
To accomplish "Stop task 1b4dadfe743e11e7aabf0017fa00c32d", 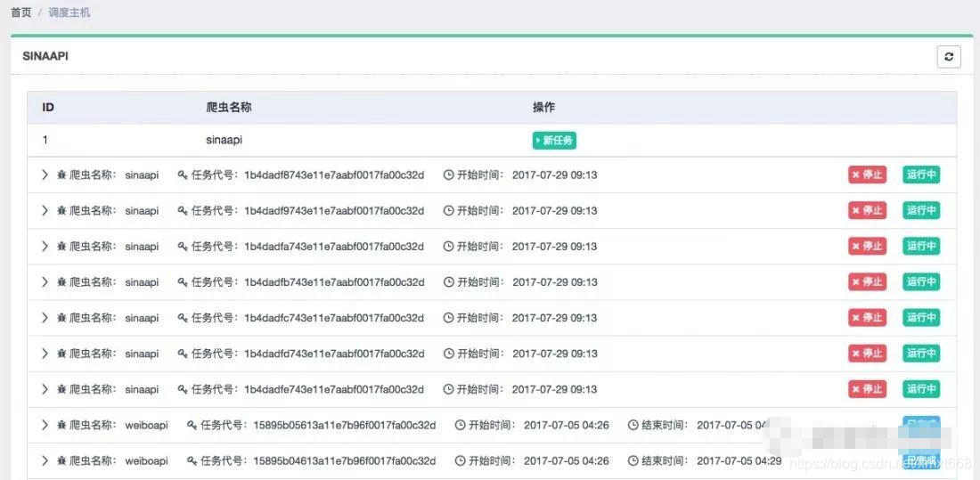I will 867,389.
